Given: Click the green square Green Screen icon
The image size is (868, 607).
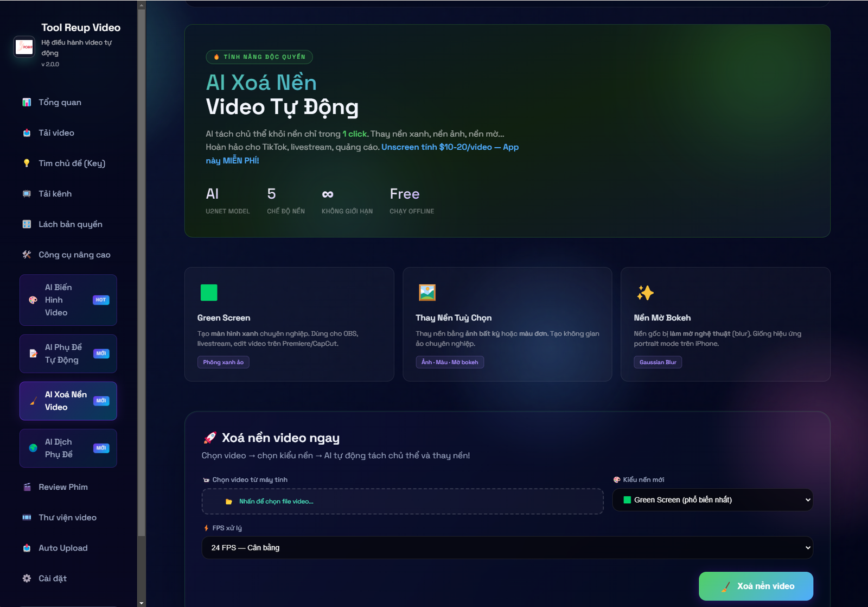Looking at the screenshot, I should 209,293.
